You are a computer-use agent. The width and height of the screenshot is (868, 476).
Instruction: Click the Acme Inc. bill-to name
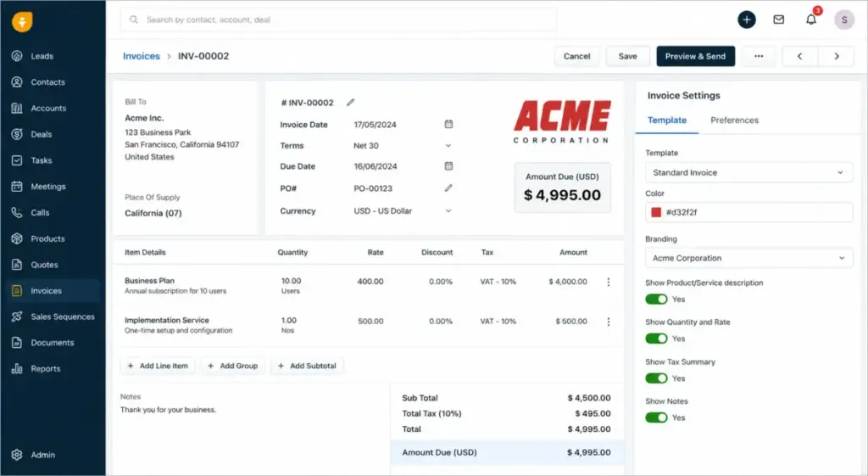pos(144,118)
